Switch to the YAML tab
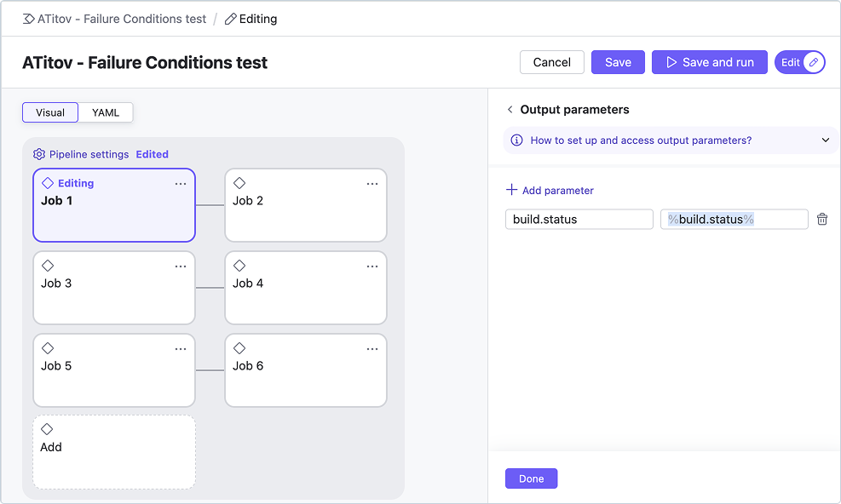This screenshot has height=504, width=841. pos(106,112)
